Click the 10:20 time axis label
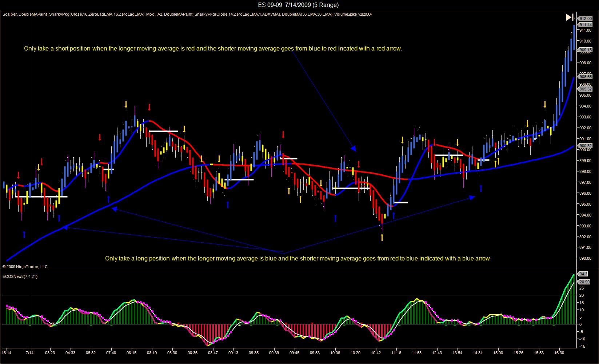This screenshot has height=364, width=599. [356, 353]
